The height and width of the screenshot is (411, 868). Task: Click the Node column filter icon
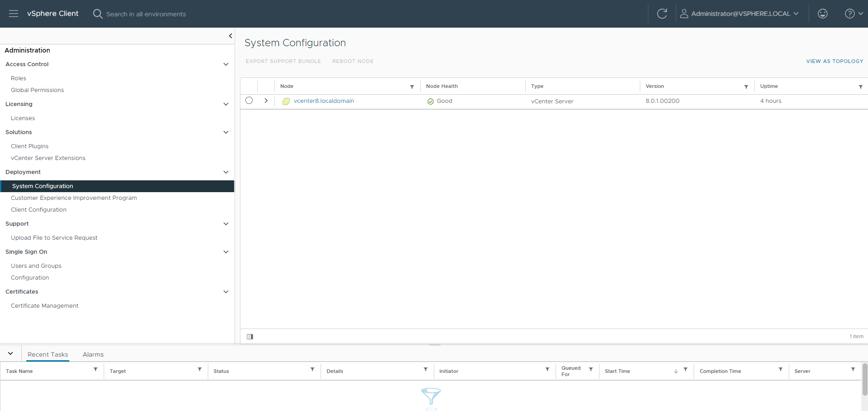[x=412, y=87]
